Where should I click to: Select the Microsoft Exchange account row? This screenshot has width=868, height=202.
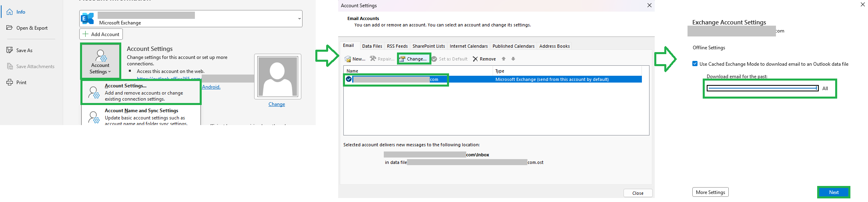(493, 79)
